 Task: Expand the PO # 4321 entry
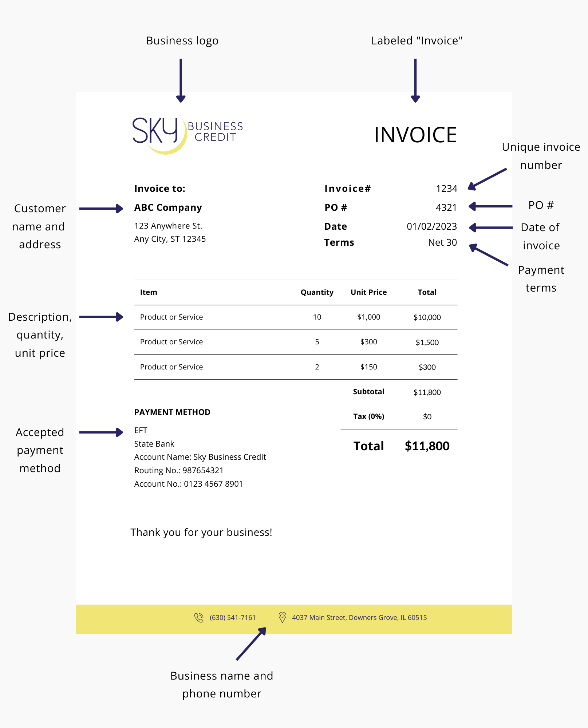pyautogui.click(x=446, y=207)
